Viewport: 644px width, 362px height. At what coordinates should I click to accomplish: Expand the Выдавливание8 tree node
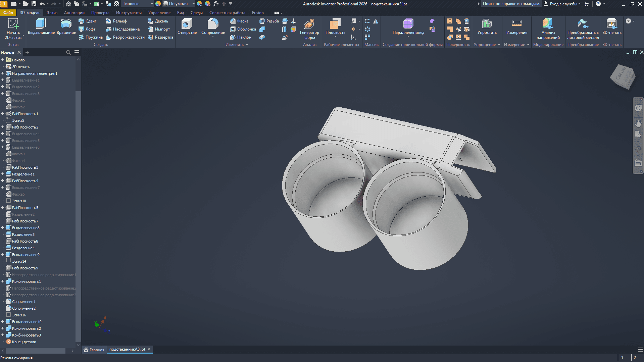(3, 228)
